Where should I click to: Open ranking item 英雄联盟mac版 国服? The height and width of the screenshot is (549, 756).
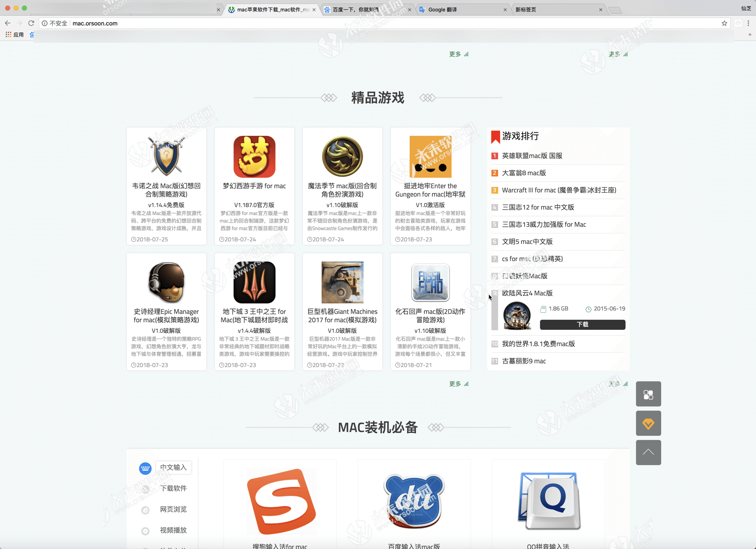532,155
